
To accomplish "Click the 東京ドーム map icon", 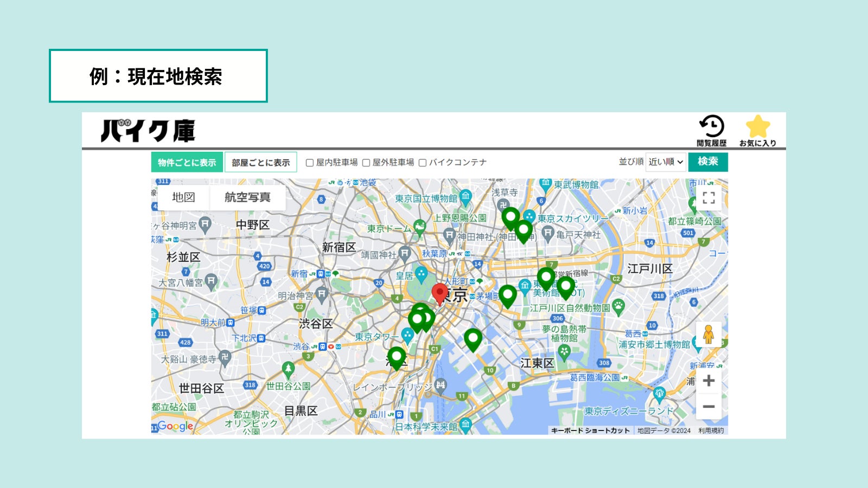I will pyautogui.click(x=419, y=227).
